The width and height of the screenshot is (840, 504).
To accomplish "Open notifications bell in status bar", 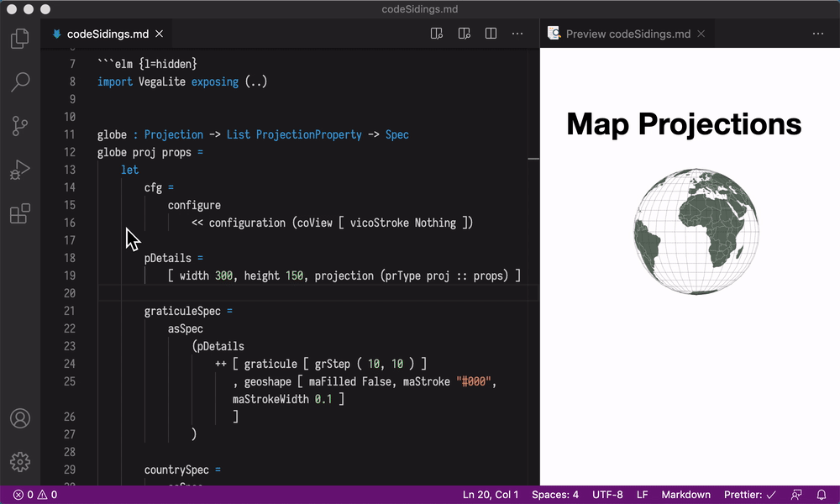I will click(x=822, y=495).
